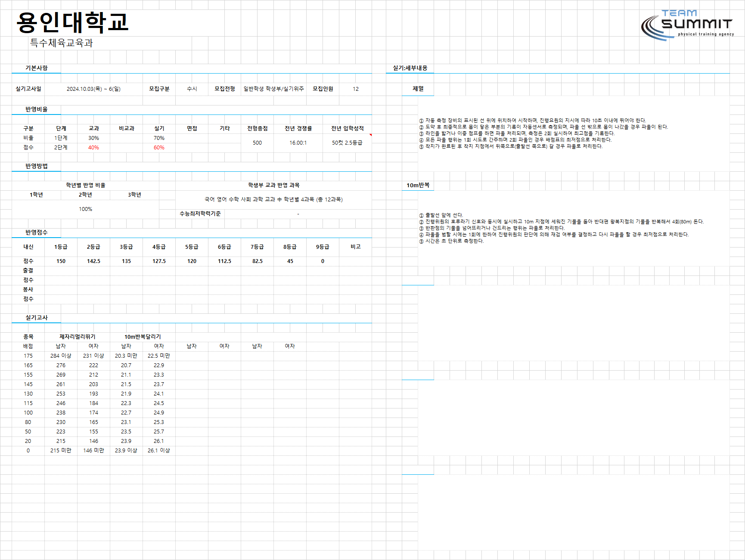
Task: Select the 30% 교과 ratio cell
Action: click(93, 138)
